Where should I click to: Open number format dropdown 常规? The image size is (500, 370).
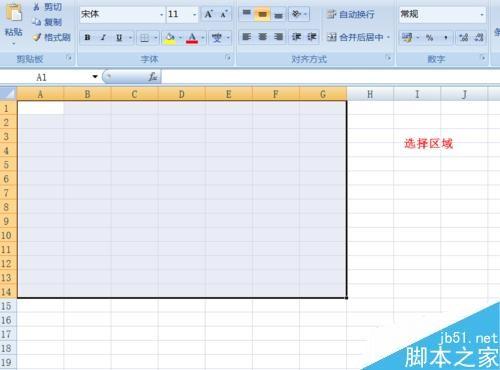[482, 14]
